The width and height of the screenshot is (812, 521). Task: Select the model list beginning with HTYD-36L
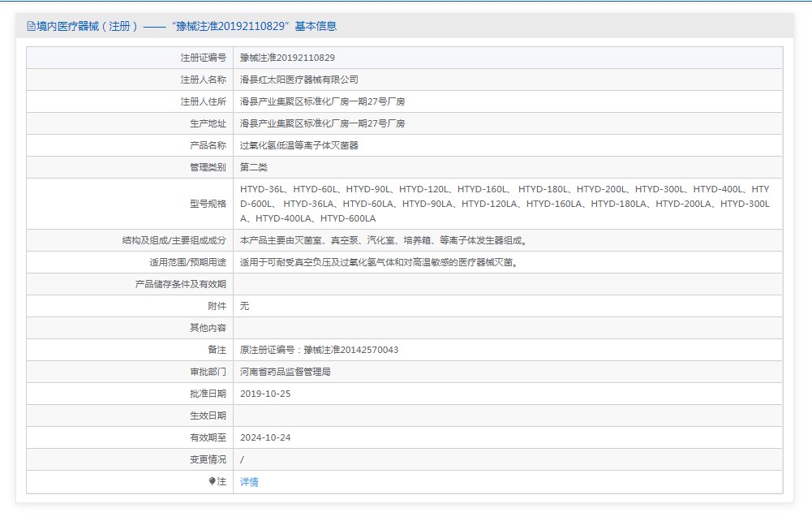pos(505,204)
